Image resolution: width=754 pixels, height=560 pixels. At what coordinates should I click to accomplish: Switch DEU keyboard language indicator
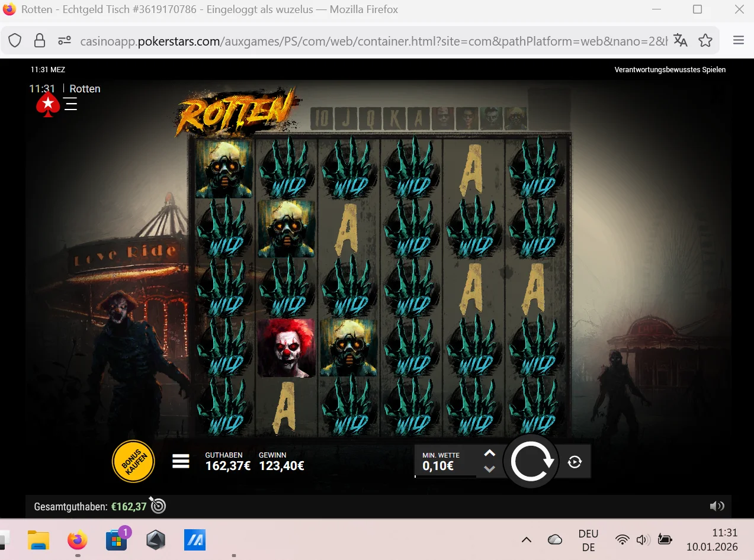pos(588,540)
